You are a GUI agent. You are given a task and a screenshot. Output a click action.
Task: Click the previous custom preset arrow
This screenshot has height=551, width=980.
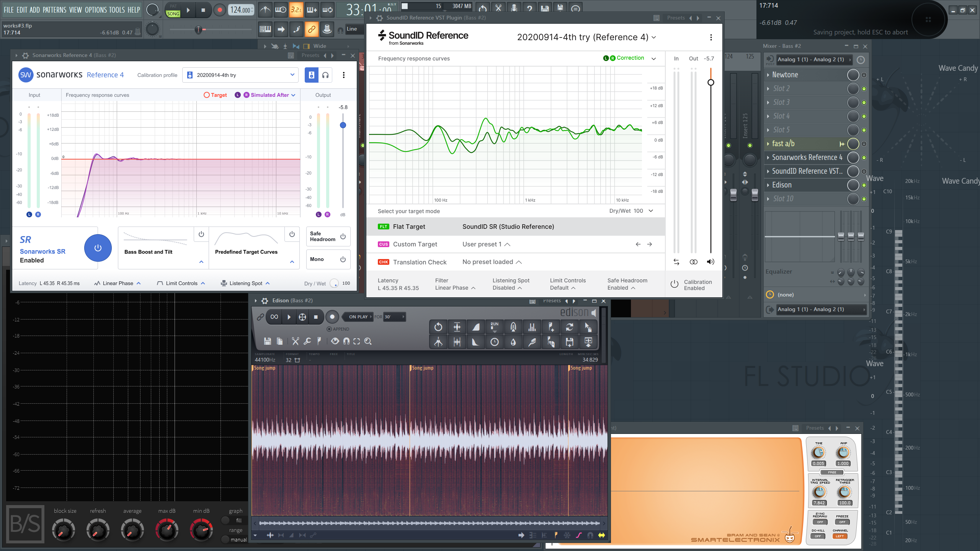(x=638, y=244)
